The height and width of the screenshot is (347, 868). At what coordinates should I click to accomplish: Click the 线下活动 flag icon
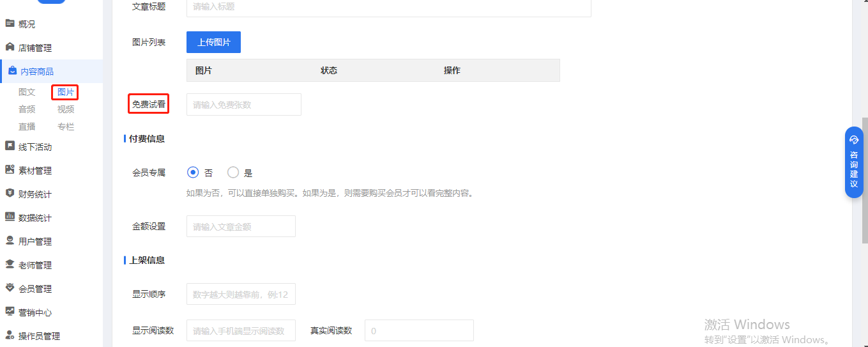(10, 146)
